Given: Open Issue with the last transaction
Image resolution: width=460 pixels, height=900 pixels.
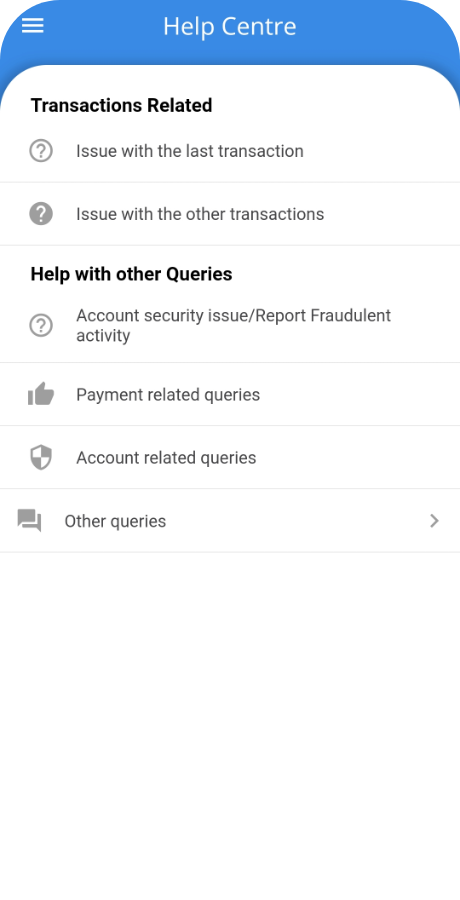Looking at the screenshot, I should (230, 151).
